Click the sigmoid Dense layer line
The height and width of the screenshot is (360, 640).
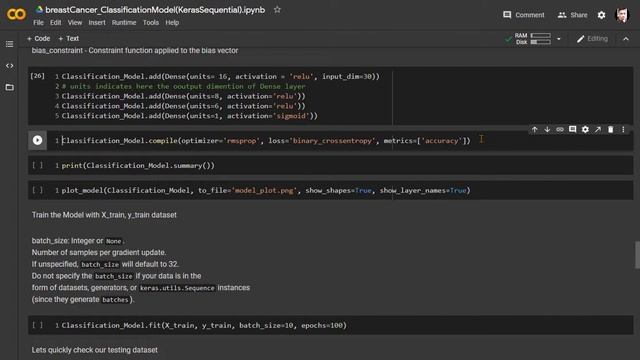(189, 116)
